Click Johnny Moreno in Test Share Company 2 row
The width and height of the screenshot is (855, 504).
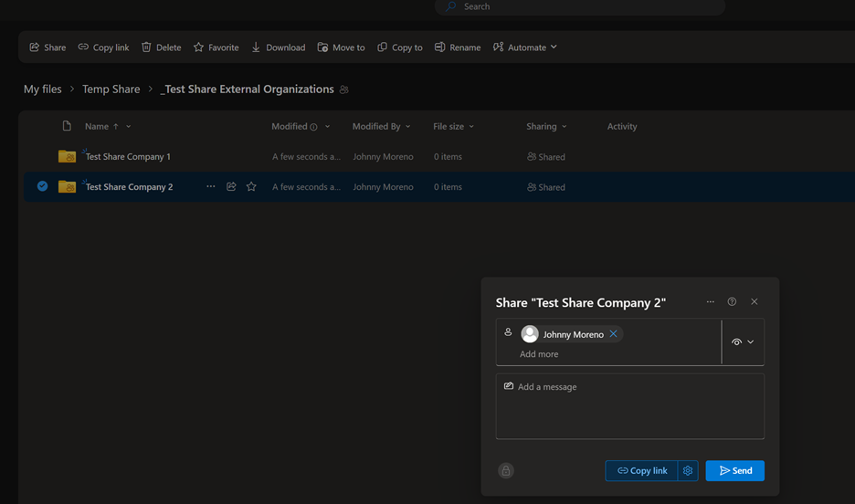(383, 187)
